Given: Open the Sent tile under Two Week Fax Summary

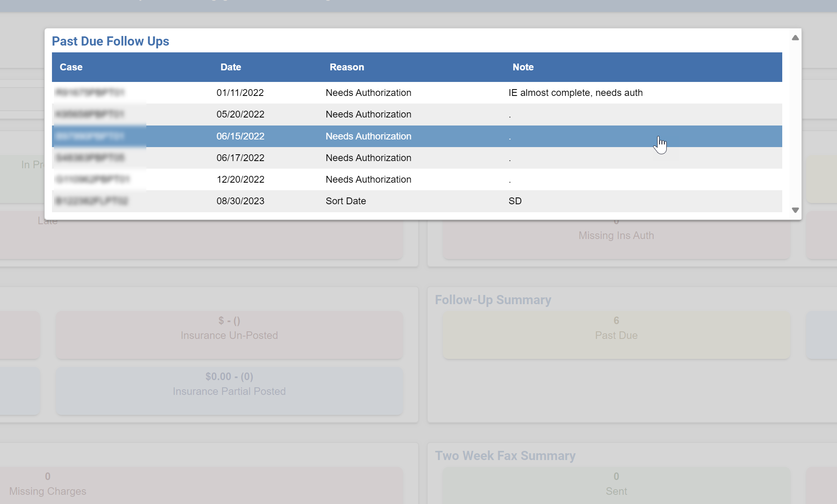Looking at the screenshot, I should (616, 484).
